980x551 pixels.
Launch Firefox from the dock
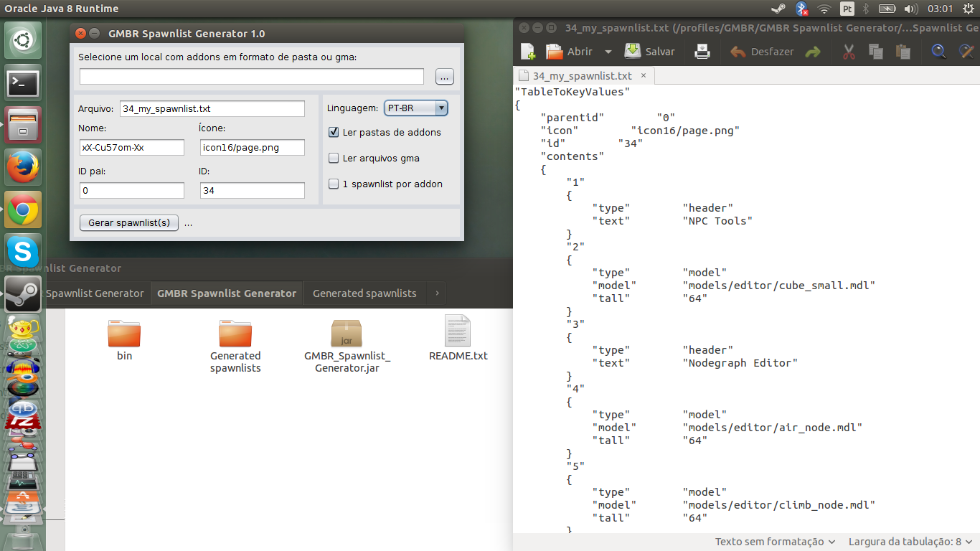coord(23,168)
